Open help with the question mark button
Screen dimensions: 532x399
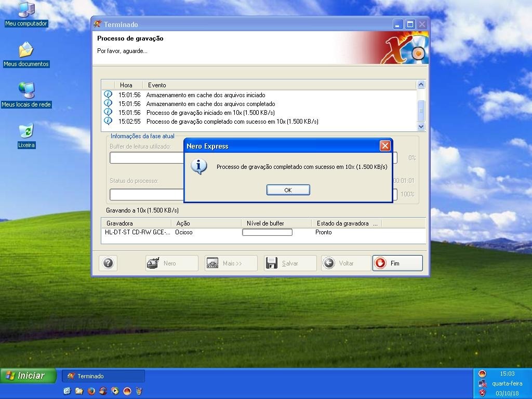pos(108,263)
